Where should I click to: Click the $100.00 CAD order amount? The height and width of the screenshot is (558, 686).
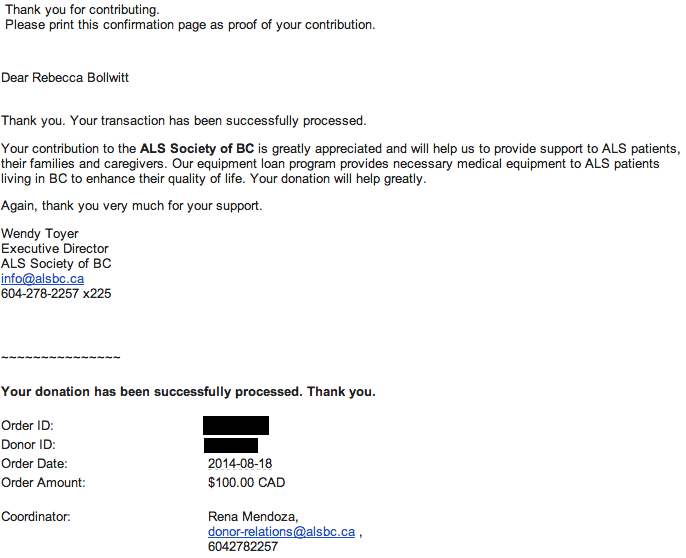point(246,483)
